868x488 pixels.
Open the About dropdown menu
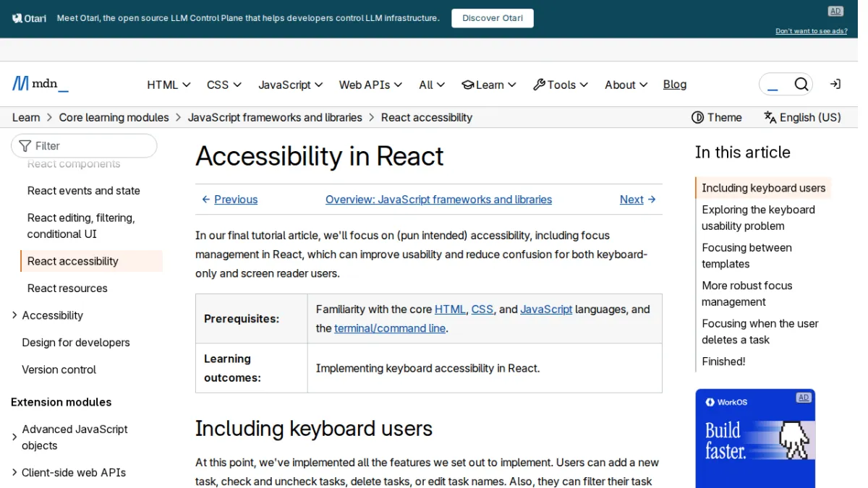coord(626,85)
